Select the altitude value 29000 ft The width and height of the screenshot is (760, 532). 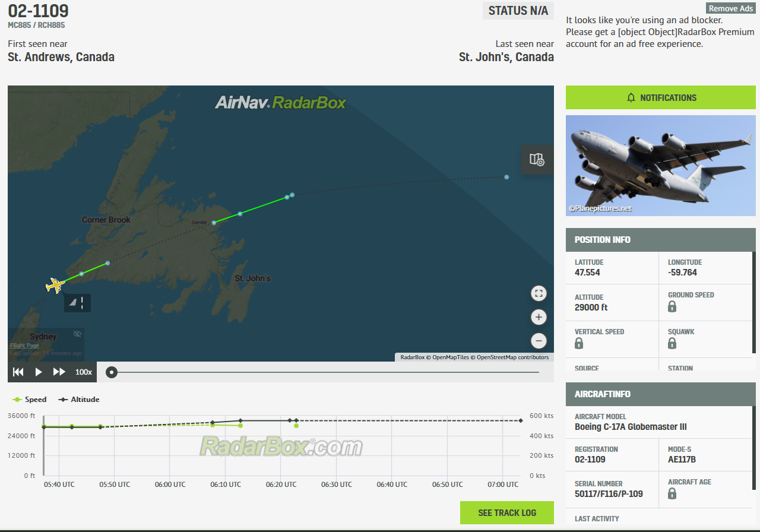[x=591, y=308]
